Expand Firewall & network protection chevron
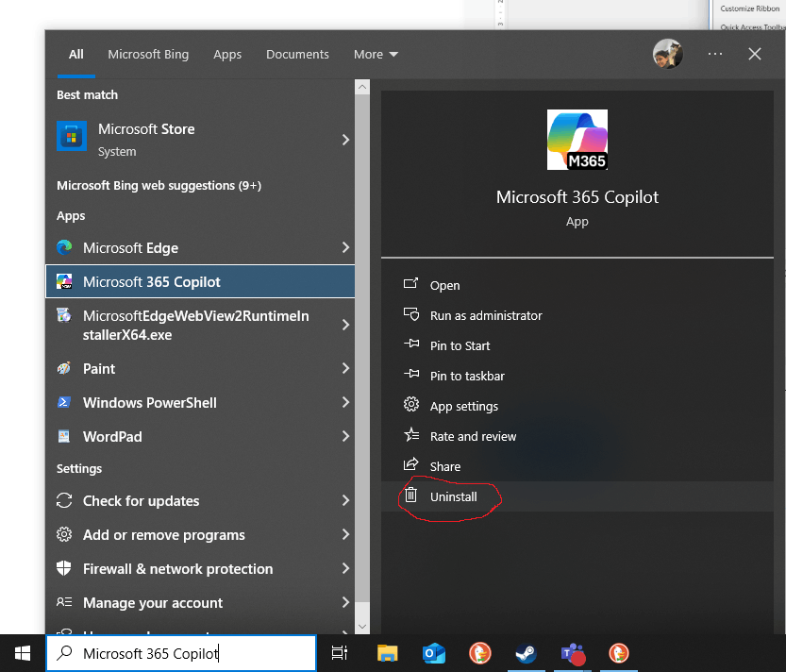The width and height of the screenshot is (786, 672). tap(345, 568)
